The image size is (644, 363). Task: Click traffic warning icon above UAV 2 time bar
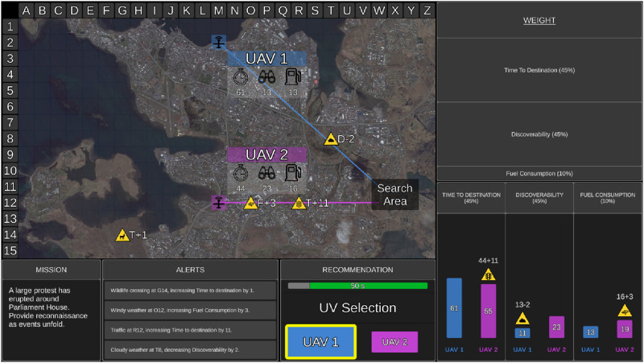click(x=489, y=274)
